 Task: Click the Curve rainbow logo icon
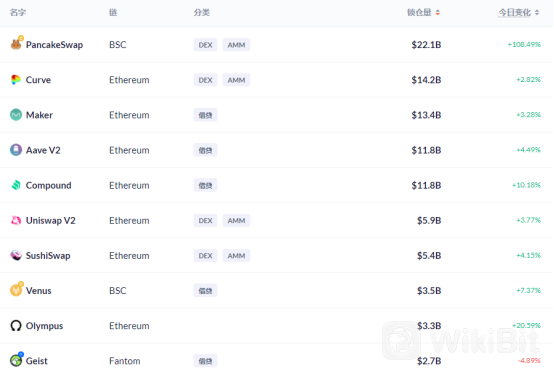[x=16, y=80]
